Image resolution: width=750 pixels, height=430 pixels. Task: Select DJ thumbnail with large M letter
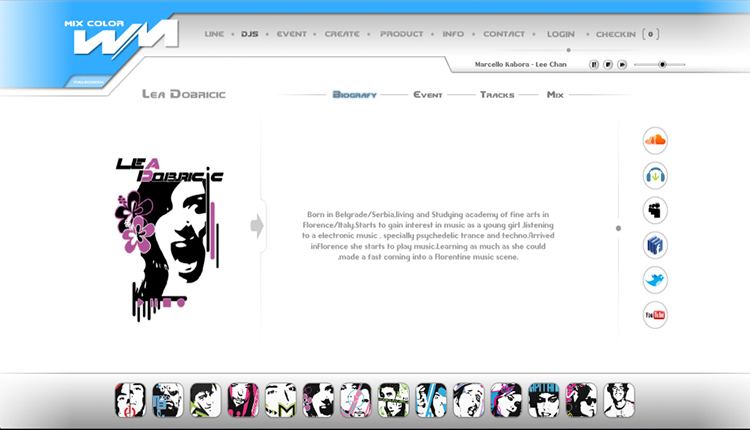tap(280, 400)
